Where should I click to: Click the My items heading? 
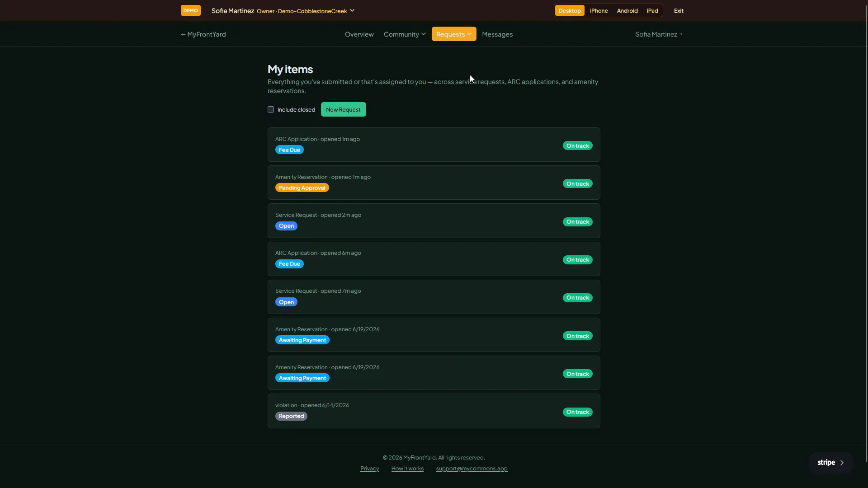point(290,69)
